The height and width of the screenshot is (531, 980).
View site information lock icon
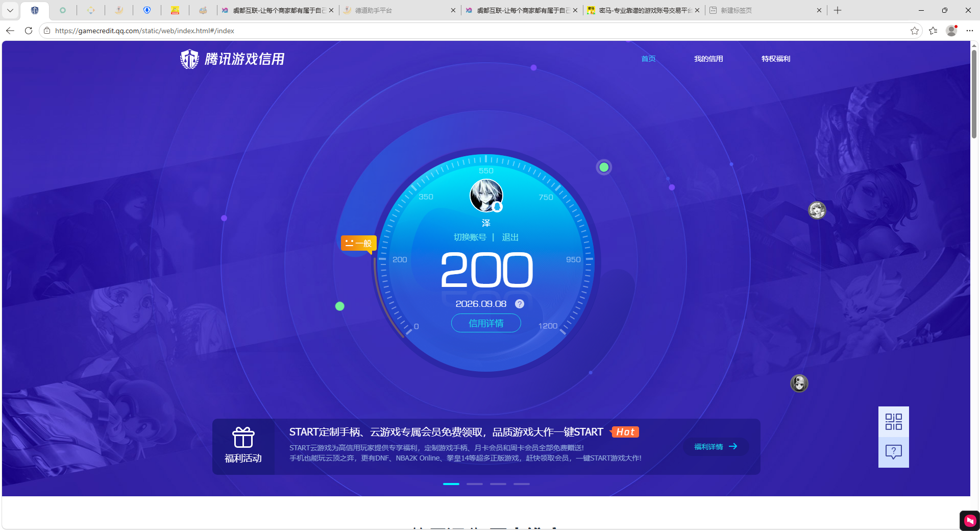tap(47, 31)
